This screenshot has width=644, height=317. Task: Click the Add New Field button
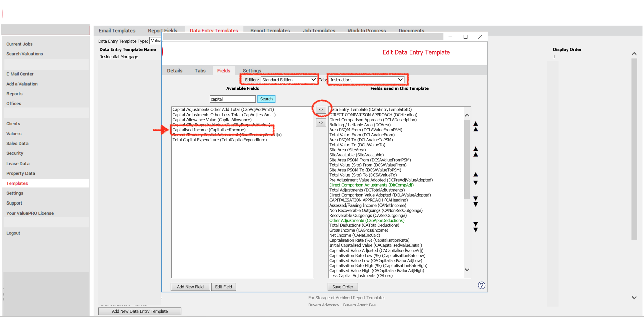190,287
